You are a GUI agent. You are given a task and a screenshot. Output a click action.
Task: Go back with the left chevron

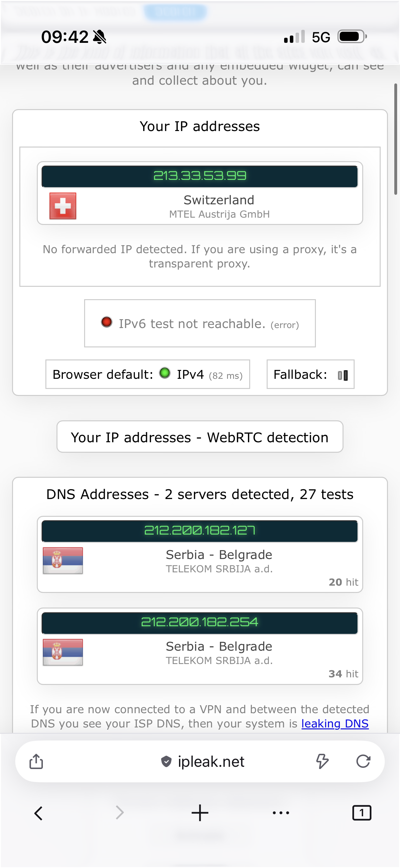click(x=38, y=813)
